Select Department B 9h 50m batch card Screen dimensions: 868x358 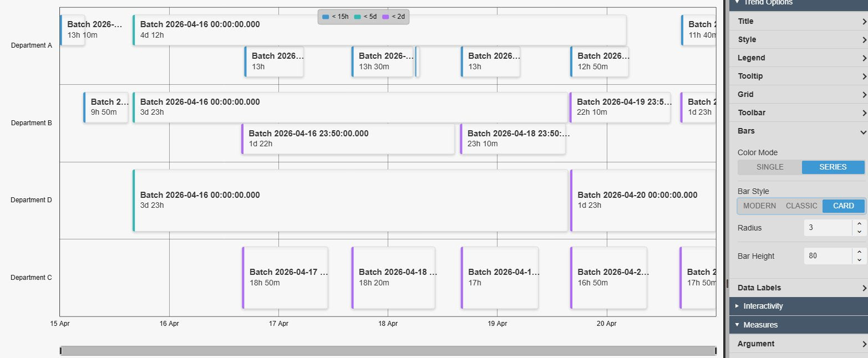tap(106, 108)
